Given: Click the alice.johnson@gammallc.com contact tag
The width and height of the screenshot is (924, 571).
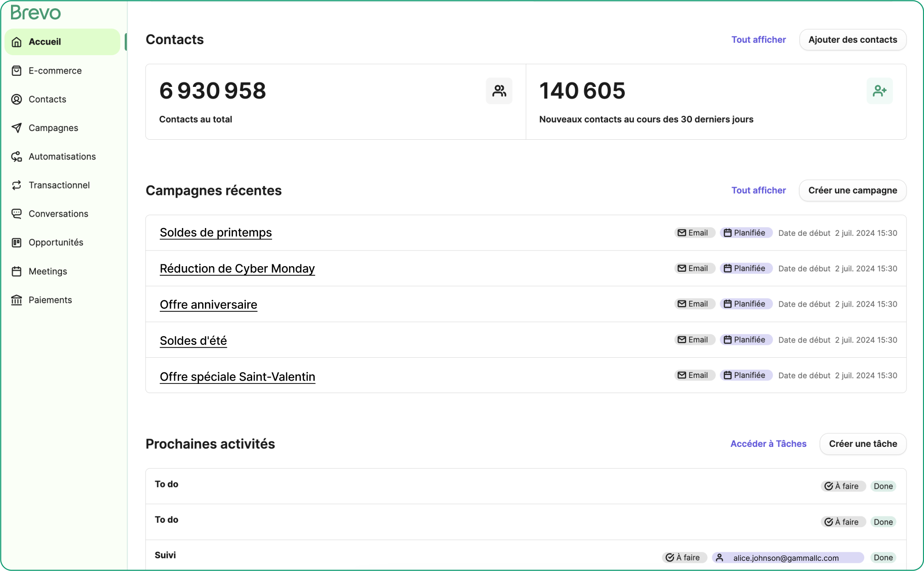Looking at the screenshot, I should coord(787,558).
